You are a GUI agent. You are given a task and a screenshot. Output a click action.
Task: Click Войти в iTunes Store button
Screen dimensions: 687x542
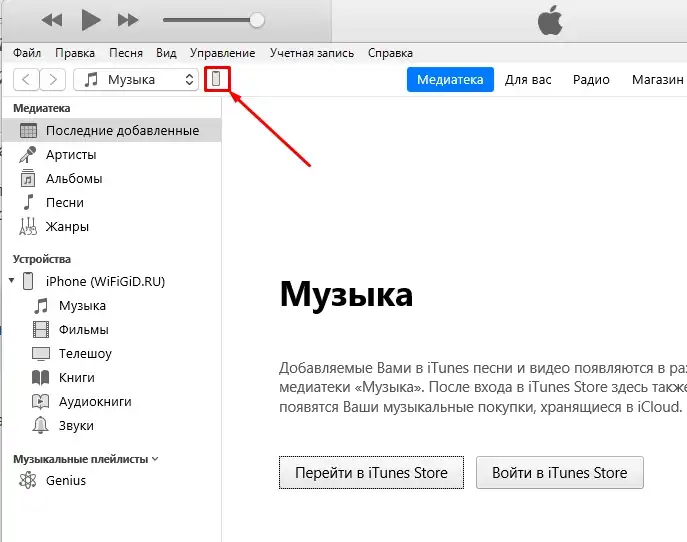tap(560, 473)
